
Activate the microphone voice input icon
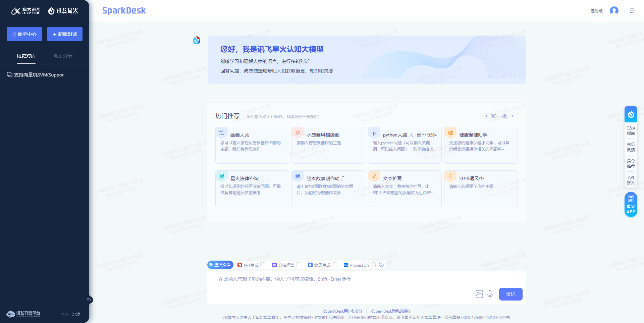tap(490, 294)
